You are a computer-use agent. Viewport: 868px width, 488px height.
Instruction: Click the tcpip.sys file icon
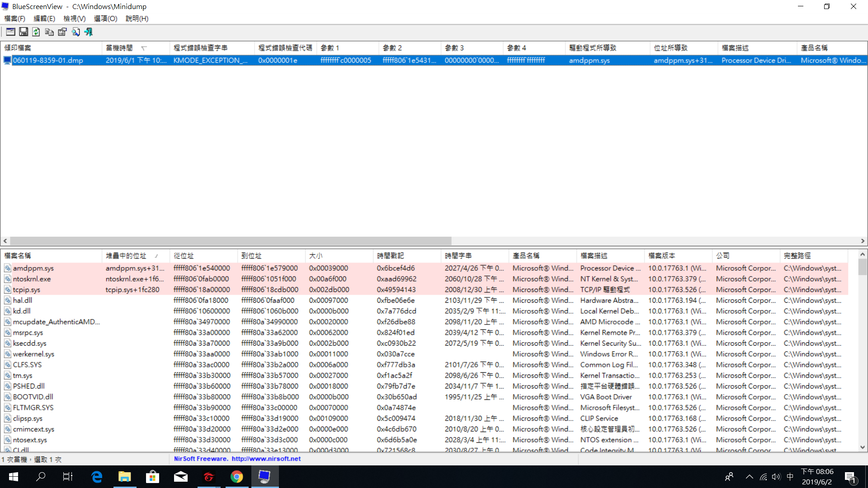8,290
